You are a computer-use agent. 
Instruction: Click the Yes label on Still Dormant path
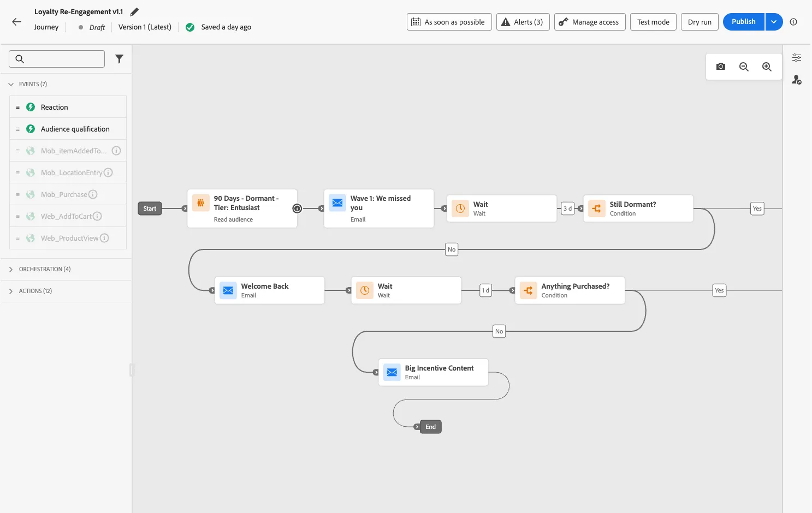[757, 208]
